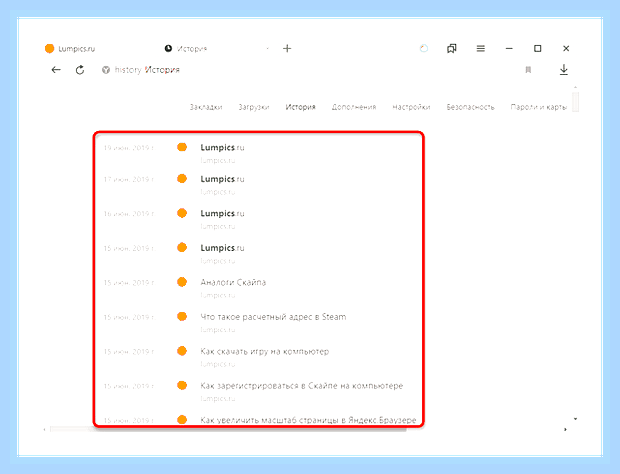
Task: Click the 16 июн. 2019 date label
Action: coord(129,214)
